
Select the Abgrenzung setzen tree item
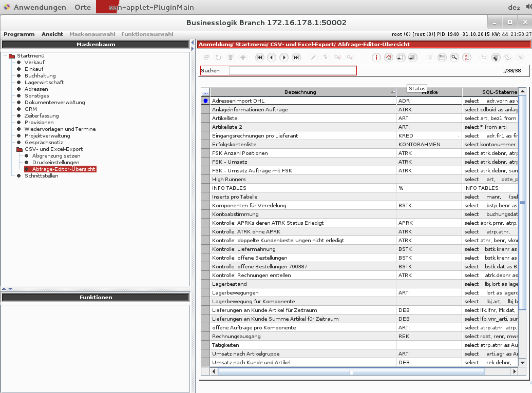click(56, 155)
